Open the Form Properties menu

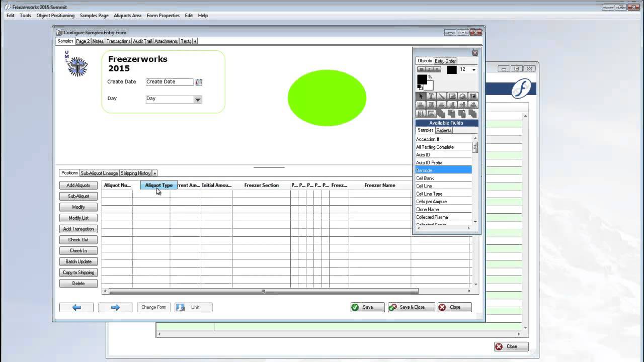163,16
